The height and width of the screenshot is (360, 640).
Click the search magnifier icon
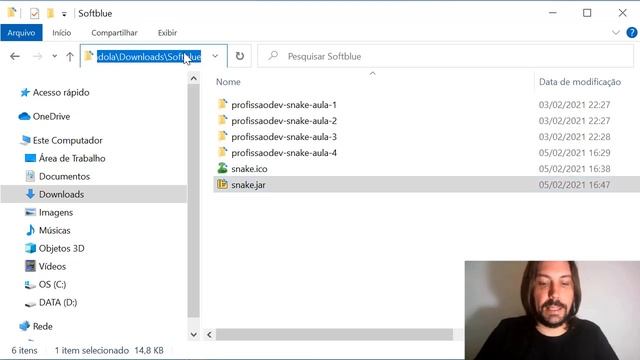[x=273, y=55]
